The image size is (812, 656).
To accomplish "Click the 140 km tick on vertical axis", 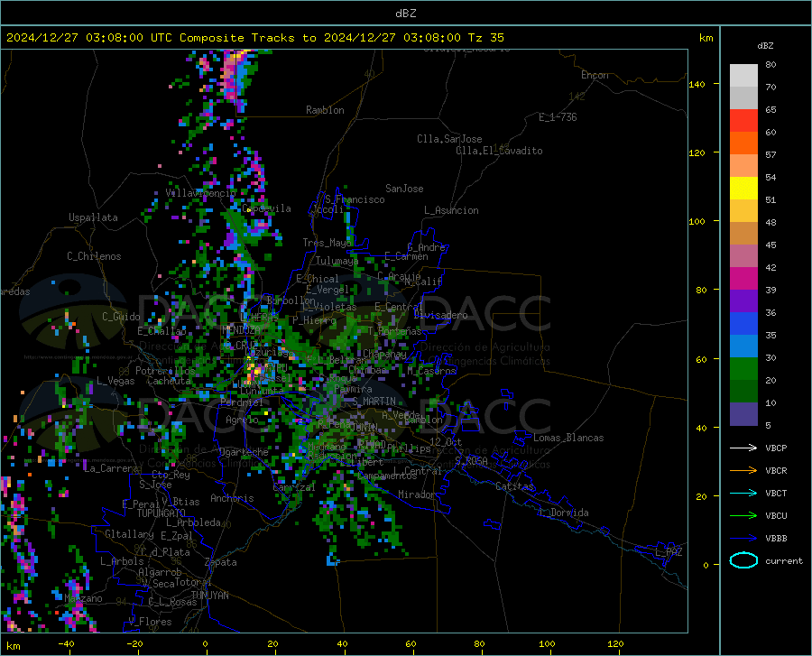I will 697,84.
